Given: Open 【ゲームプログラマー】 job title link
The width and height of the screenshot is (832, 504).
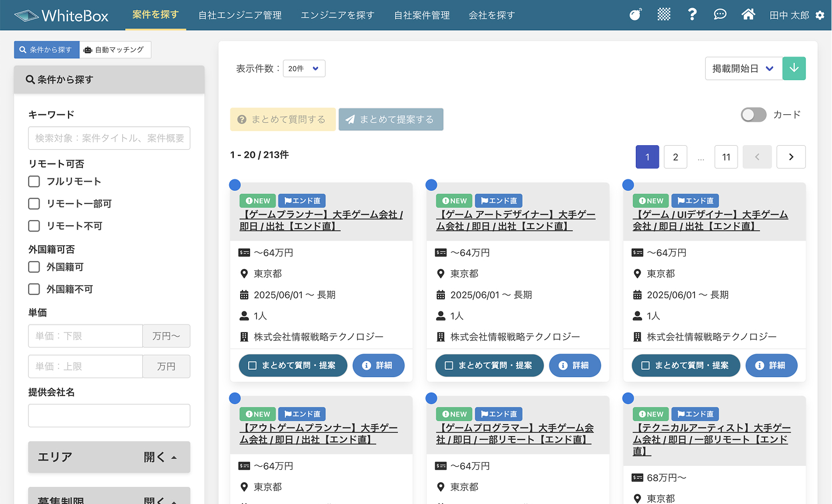Looking at the screenshot, I should pyautogui.click(x=515, y=434).
